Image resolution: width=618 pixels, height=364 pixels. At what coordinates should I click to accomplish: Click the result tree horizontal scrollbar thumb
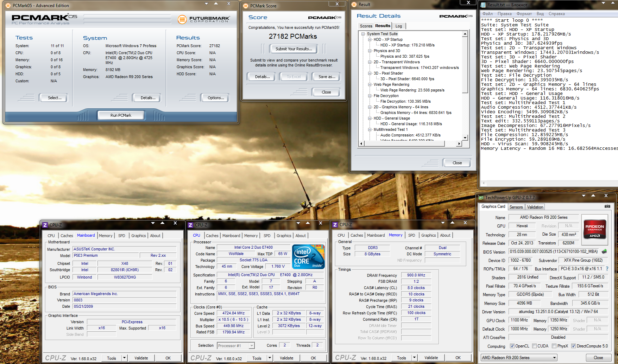point(404,143)
